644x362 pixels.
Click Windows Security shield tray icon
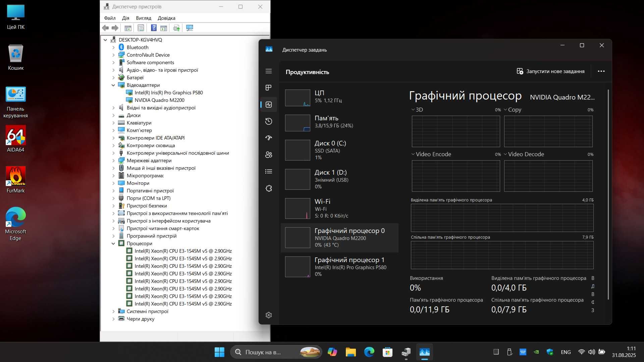pos(550,352)
